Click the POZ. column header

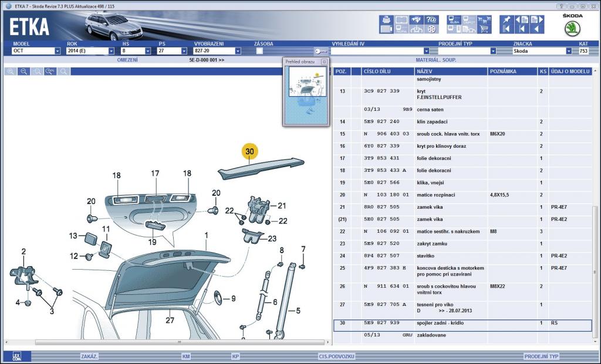click(341, 72)
